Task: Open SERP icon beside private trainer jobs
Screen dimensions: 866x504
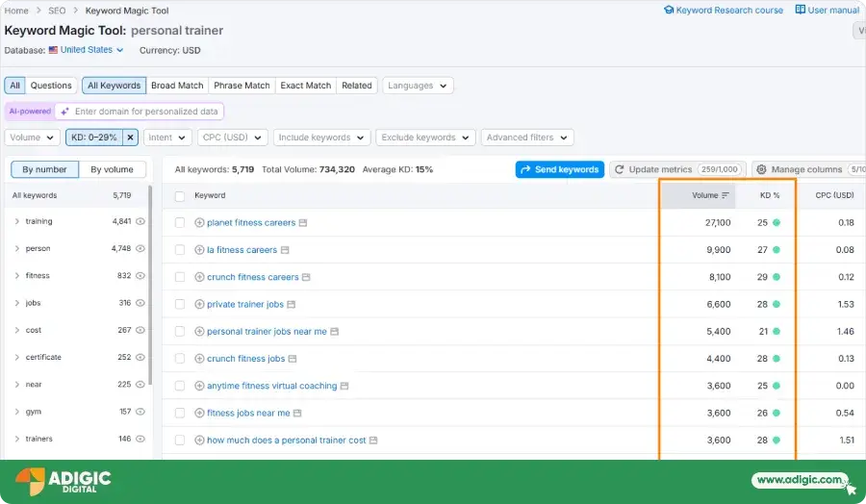Action: coord(291,304)
